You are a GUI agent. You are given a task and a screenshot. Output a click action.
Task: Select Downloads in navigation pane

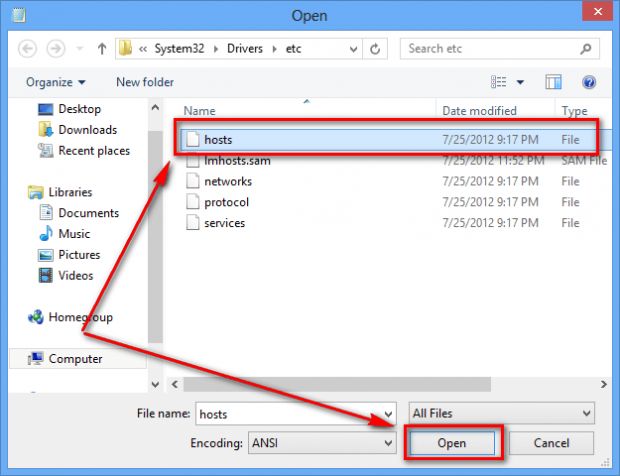(78, 130)
